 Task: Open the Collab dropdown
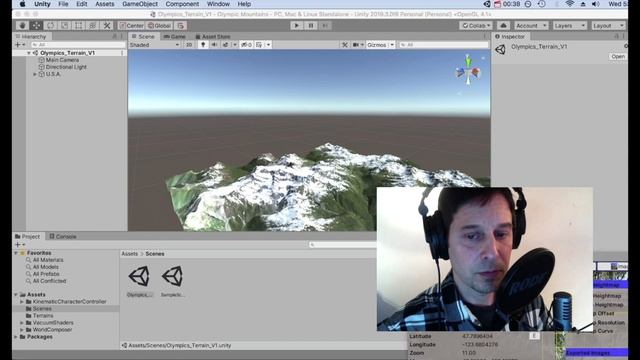[x=476, y=26]
